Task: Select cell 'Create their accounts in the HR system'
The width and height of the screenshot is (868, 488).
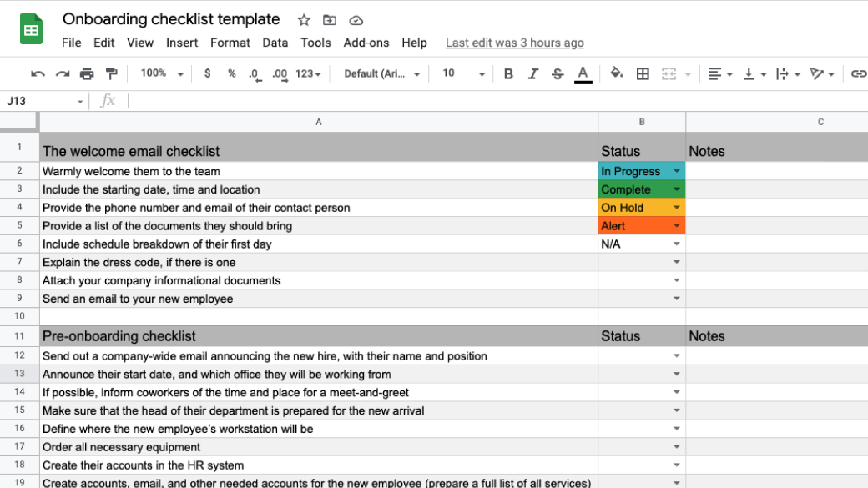Action: tap(319, 465)
